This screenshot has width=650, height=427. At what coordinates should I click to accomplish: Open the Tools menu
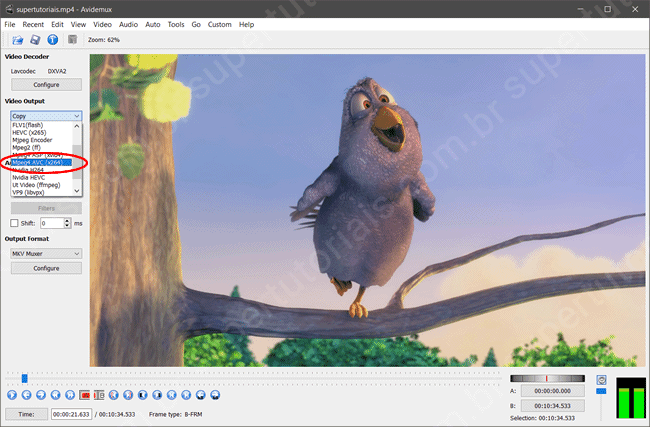(176, 24)
